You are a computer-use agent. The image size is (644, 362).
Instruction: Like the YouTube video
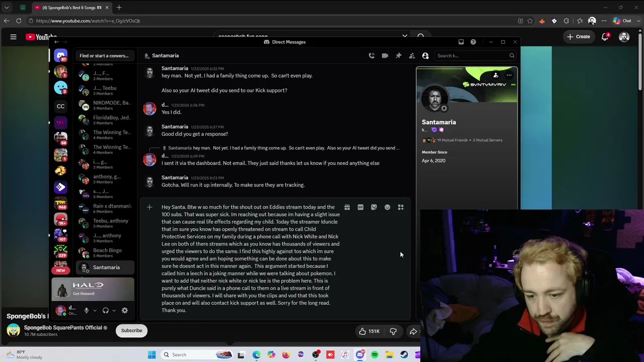pos(369,331)
